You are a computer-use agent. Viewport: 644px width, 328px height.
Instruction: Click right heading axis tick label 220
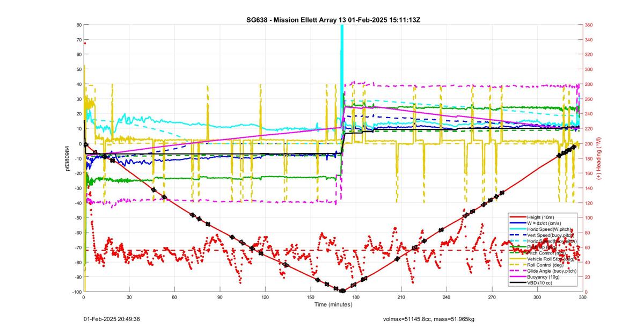589,129
